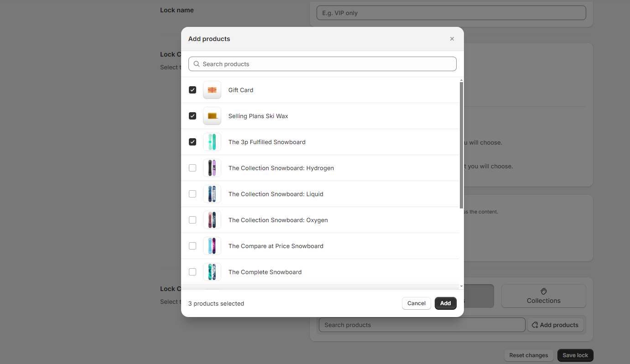Viewport: 630px width, 364px height.
Task: Click the scrollbar down arrow in product list
Action: pos(461,286)
